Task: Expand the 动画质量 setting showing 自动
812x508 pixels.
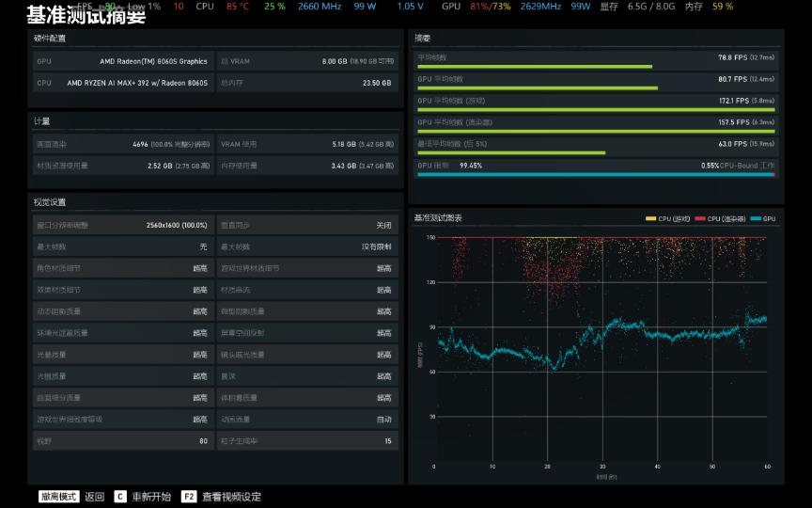Action: 307,420
